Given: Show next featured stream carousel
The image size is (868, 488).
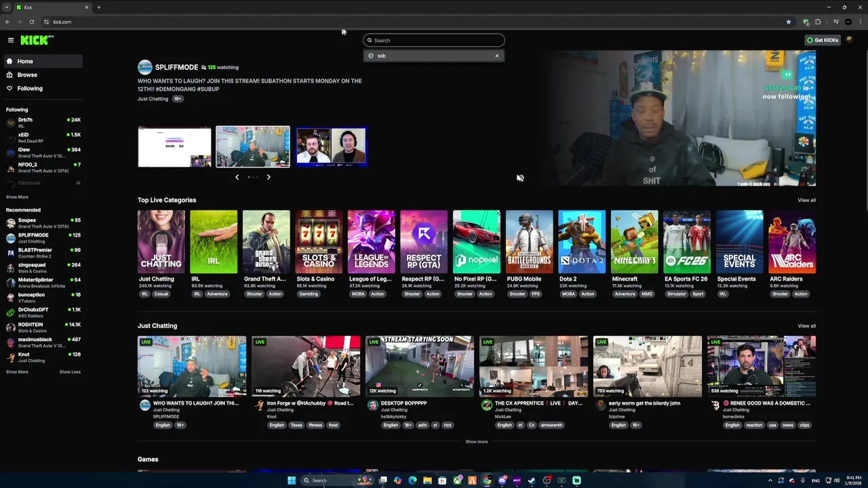Looking at the screenshot, I should point(269,177).
